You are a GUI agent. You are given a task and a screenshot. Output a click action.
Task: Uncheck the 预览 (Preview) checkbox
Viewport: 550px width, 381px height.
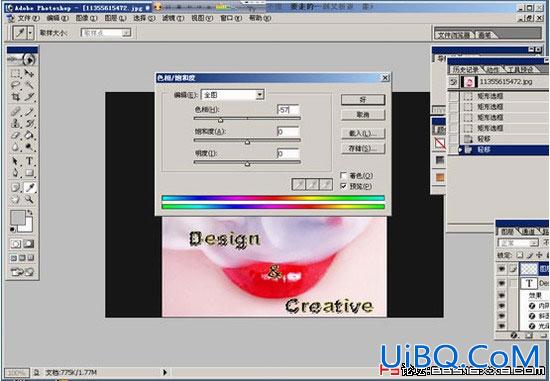(x=343, y=186)
